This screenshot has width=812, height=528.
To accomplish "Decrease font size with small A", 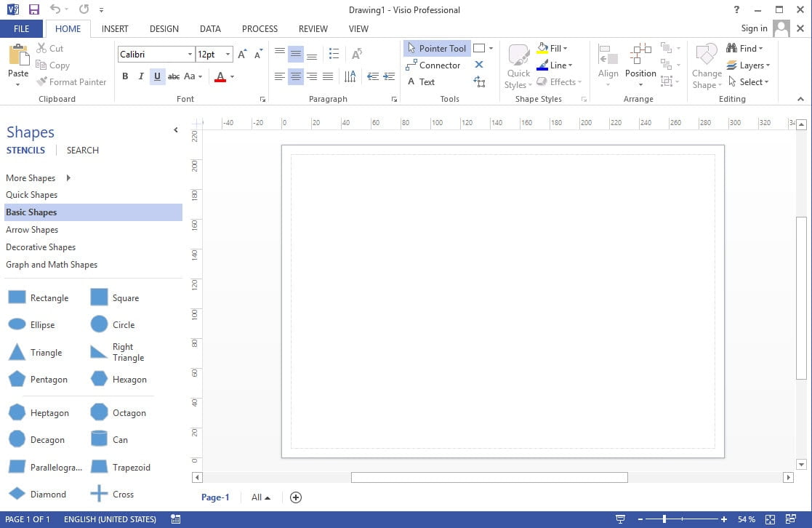I will pos(258,55).
